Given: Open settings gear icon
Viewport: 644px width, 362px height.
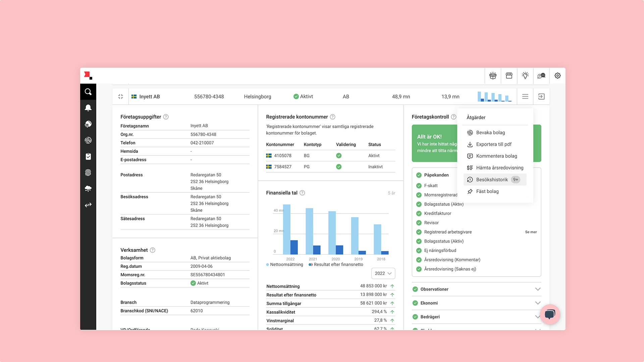Looking at the screenshot, I should pyautogui.click(x=557, y=76).
